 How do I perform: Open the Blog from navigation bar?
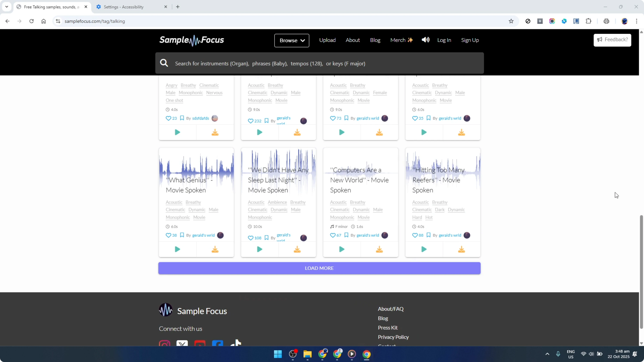point(375,40)
